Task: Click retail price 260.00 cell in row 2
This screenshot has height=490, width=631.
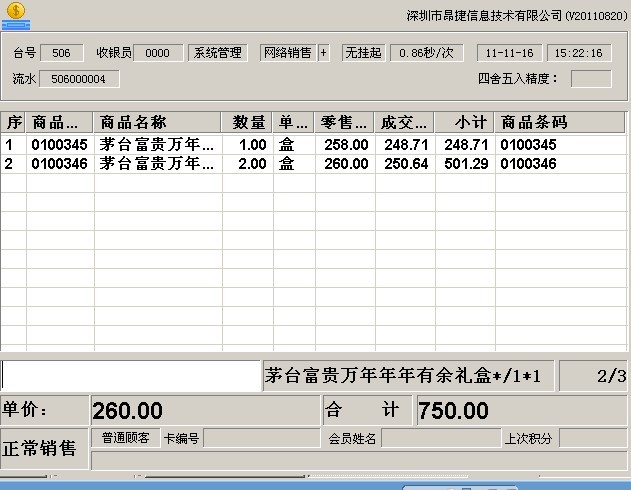Action: (x=345, y=164)
